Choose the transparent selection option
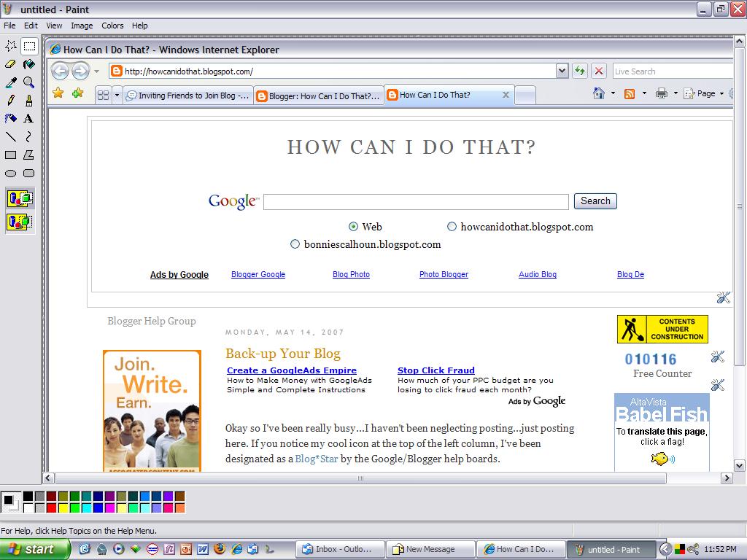The width and height of the screenshot is (747, 560). pyautogui.click(x=20, y=222)
